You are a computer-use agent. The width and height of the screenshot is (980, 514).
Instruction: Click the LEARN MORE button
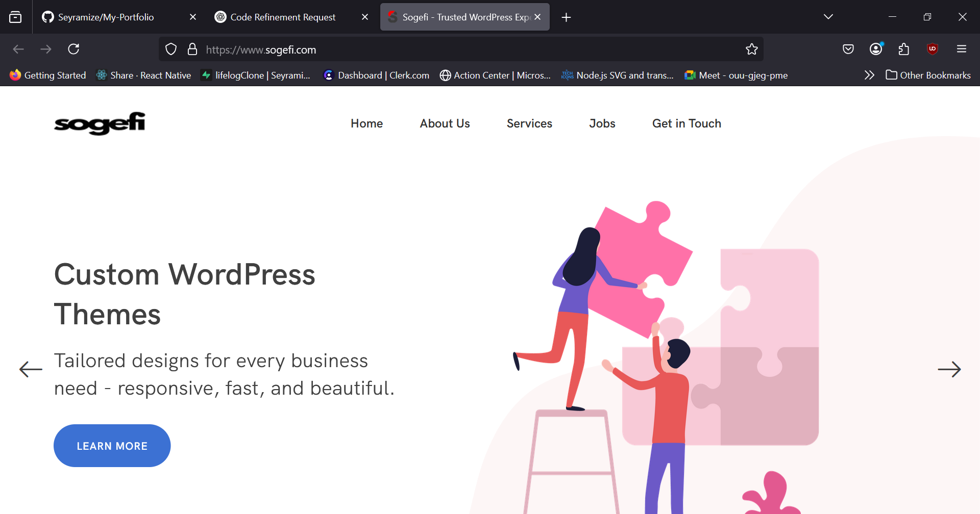pyautogui.click(x=112, y=445)
